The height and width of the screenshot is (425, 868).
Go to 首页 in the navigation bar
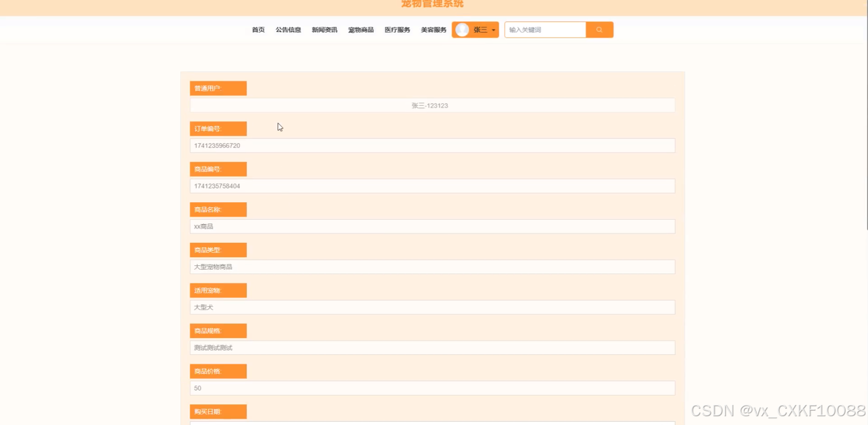click(258, 29)
